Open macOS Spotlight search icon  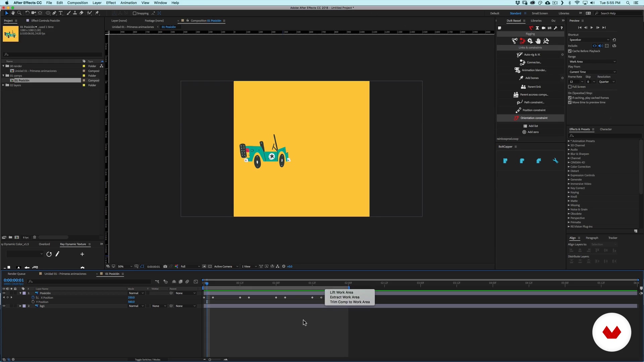[x=628, y=3]
